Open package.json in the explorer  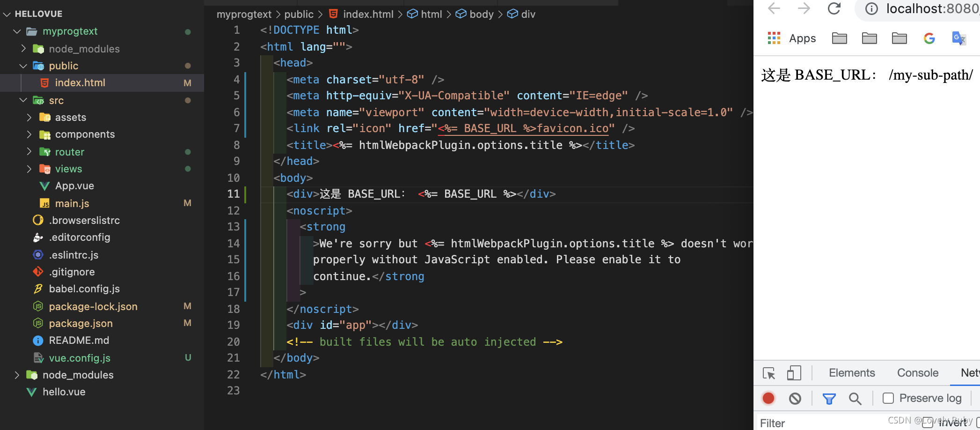(x=102, y=323)
